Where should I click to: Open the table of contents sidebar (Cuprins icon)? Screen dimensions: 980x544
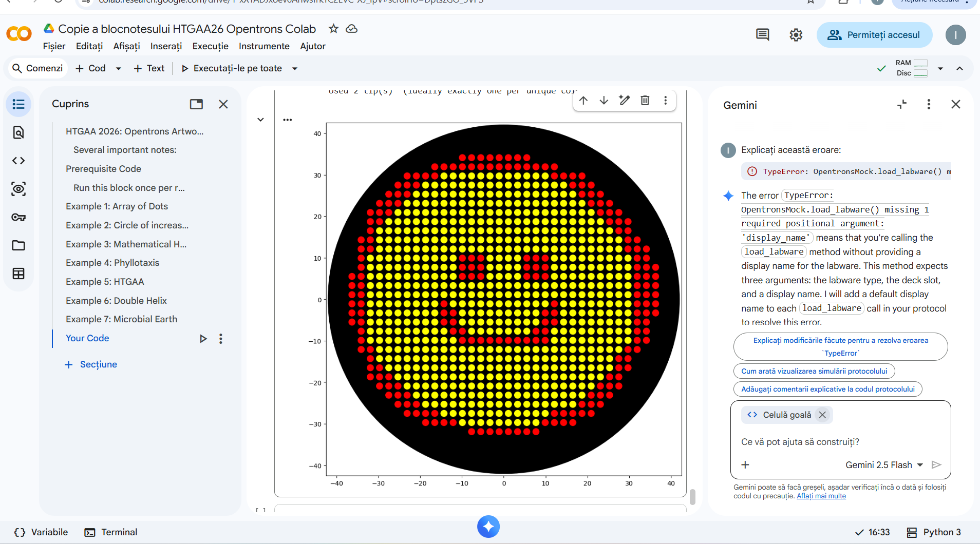pyautogui.click(x=18, y=104)
